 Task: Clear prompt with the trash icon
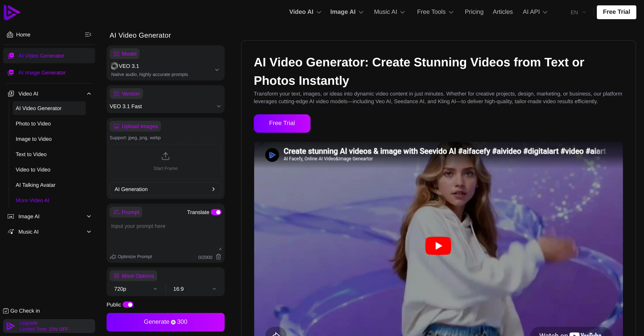point(219,256)
